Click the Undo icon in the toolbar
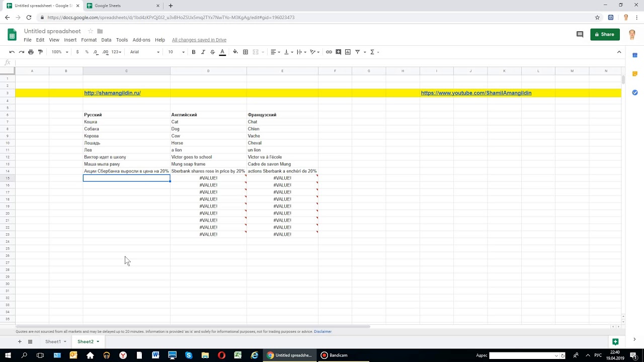 tap(12, 52)
